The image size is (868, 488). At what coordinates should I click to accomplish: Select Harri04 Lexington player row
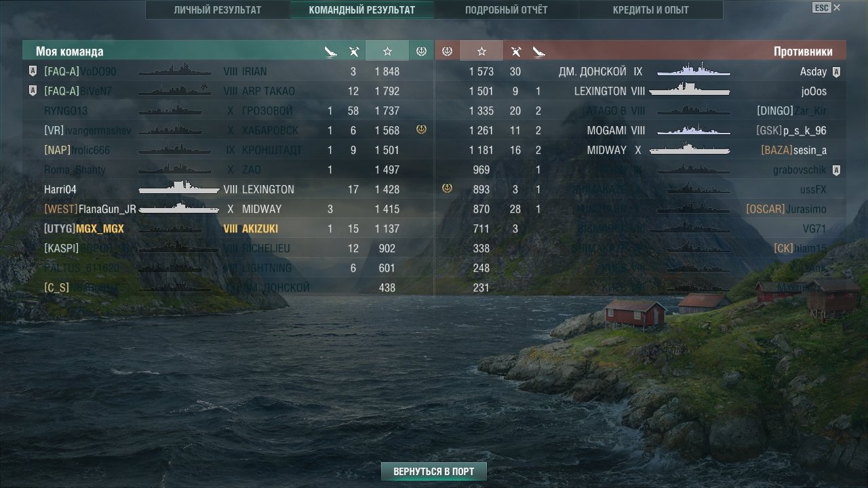coord(228,189)
